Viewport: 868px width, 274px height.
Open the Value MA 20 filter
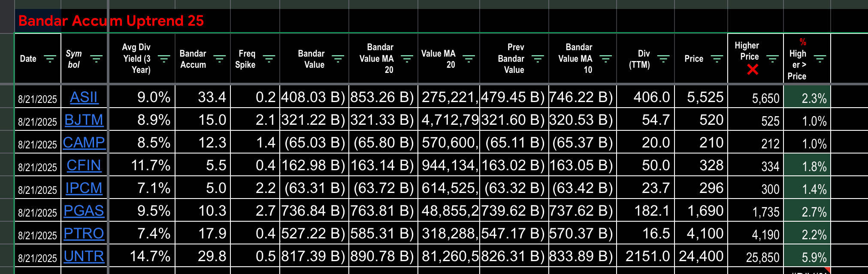469,59
